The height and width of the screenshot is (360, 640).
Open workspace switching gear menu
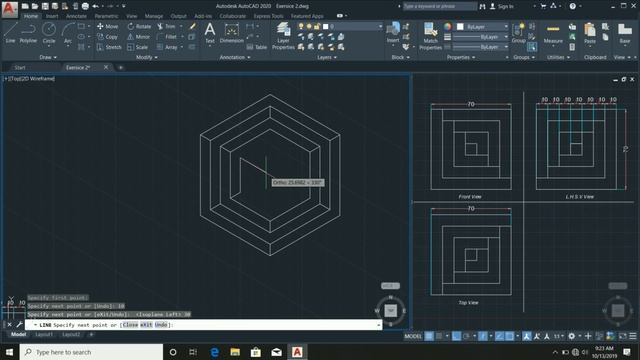tap(572, 336)
